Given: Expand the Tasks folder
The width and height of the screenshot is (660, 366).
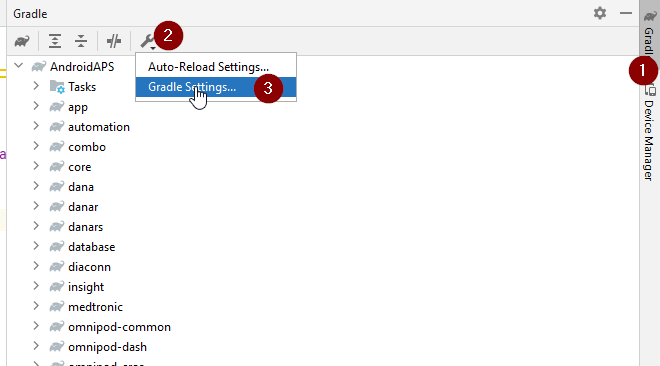Looking at the screenshot, I should click(36, 86).
